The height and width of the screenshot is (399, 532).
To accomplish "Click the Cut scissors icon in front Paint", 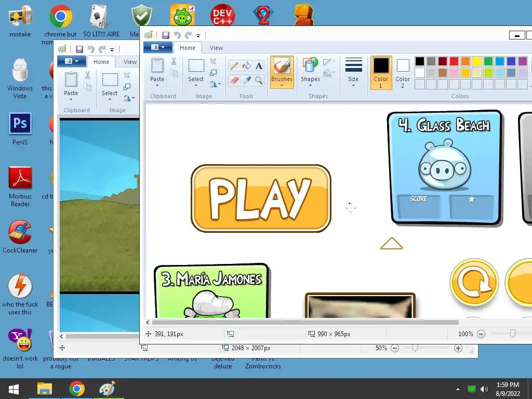I will click(x=174, y=61).
